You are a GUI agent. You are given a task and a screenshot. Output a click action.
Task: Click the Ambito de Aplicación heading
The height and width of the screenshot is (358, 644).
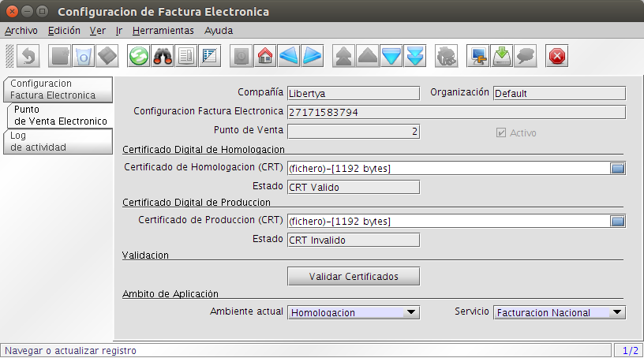click(x=170, y=294)
